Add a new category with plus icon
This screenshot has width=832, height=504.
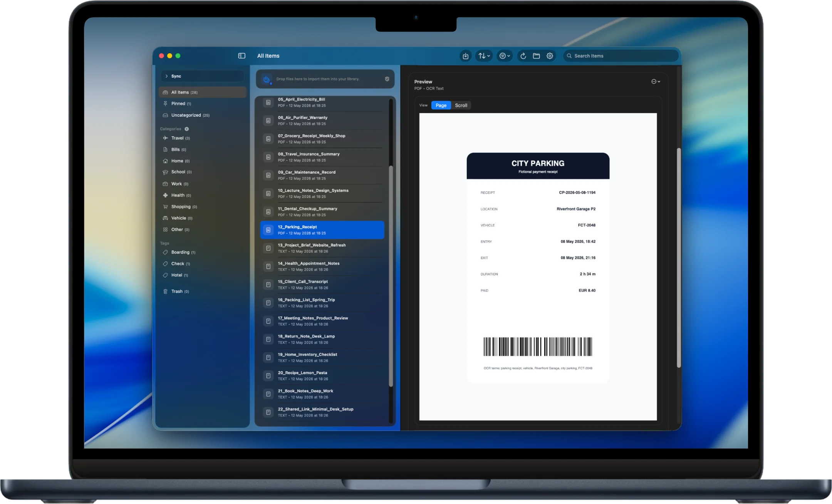click(186, 129)
